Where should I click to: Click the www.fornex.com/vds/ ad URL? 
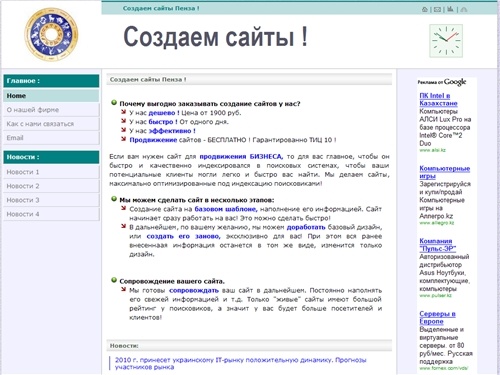tap(444, 368)
